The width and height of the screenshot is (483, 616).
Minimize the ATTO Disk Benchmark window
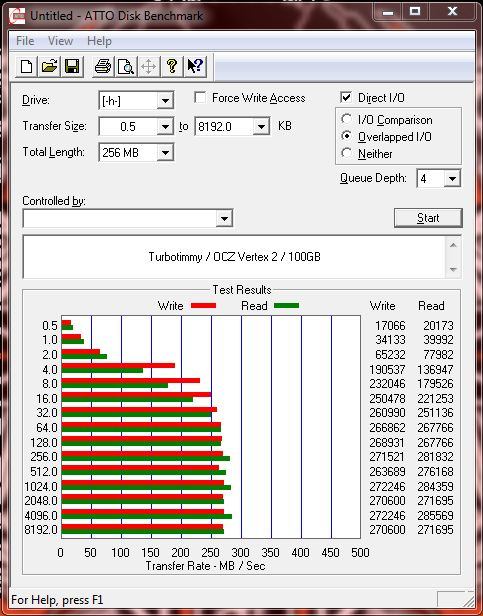(388, 13)
